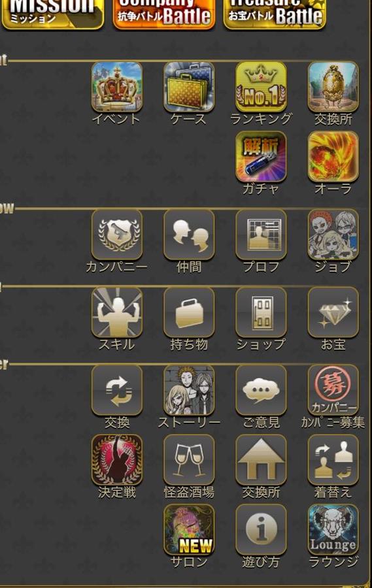Open the プロフ profile icon
Image resolution: width=372 pixels, height=588 pixels.
(261, 235)
